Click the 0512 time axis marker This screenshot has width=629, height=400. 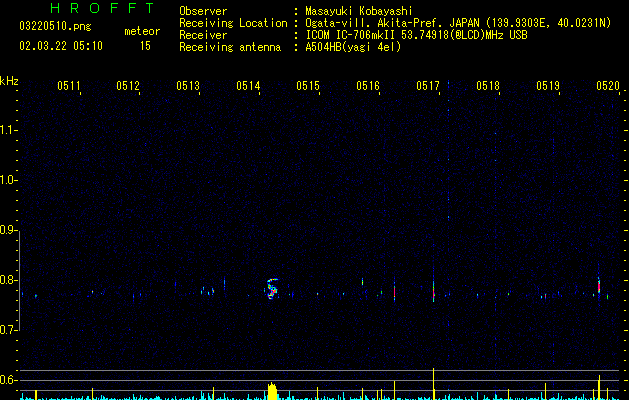128,86
